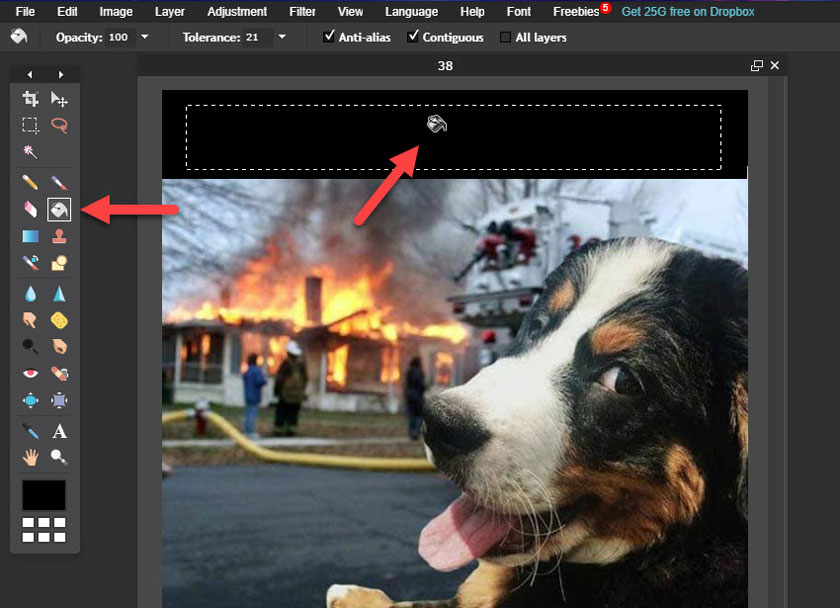Image resolution: width=840 pixels, height=608 pixels.
Task: Open the Opacity dropdown arrow
Action: pyautogui.click(x=145, y=37)
